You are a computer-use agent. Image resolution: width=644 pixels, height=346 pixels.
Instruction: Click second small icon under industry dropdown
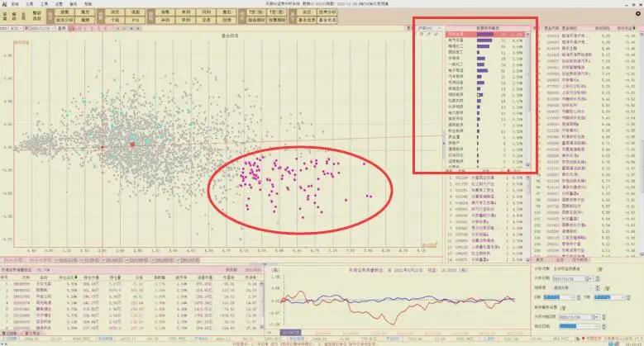point(428,34)
